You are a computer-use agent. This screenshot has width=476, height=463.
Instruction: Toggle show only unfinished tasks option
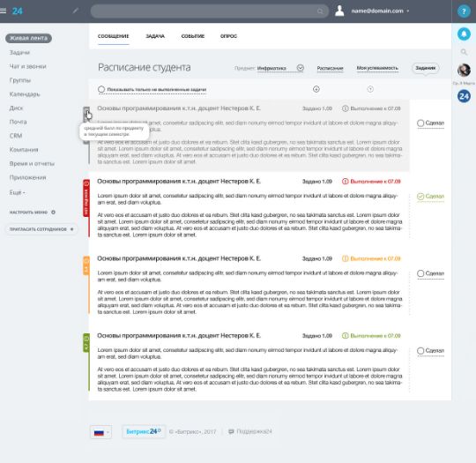(x=152, y=89)
